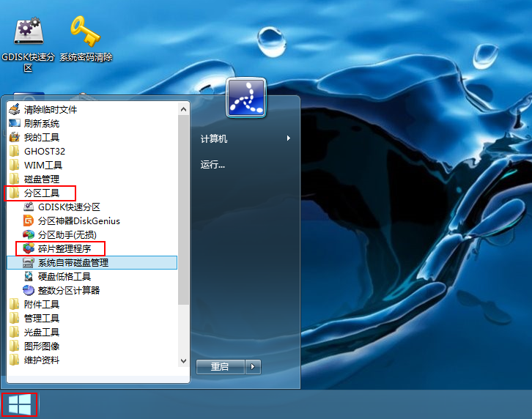Click the 碎片整理程序 colored cubes icon
Image resolution: width=532 pixels, height=419 pixels.
click(29, 248)
